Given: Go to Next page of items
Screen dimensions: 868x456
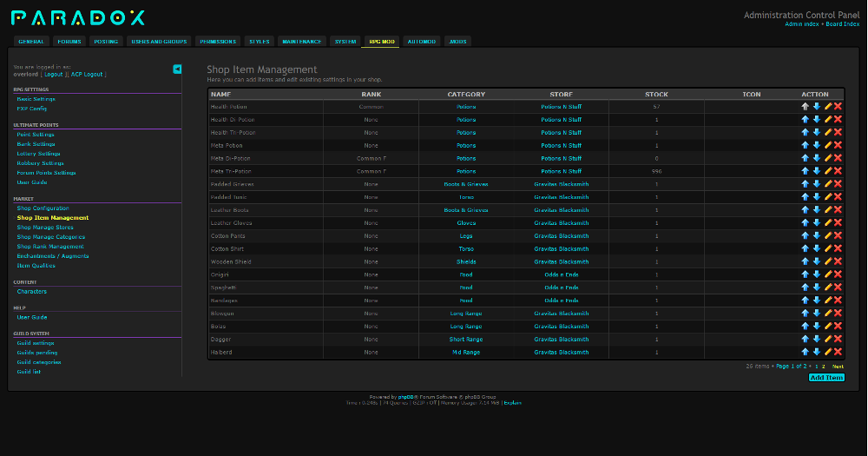Looking at the screenshot, I should point(838,367).
